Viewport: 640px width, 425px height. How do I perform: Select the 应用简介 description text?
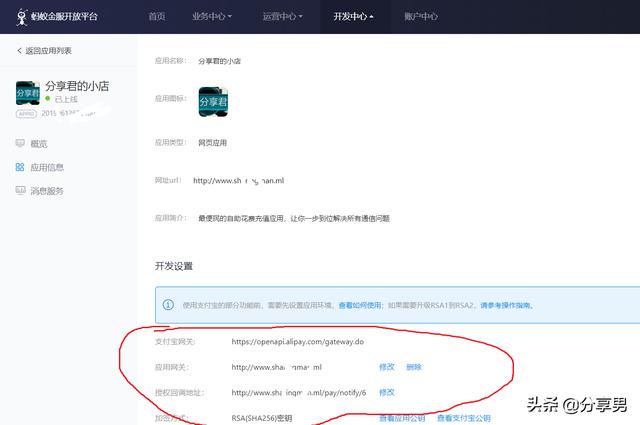[294, 218]
